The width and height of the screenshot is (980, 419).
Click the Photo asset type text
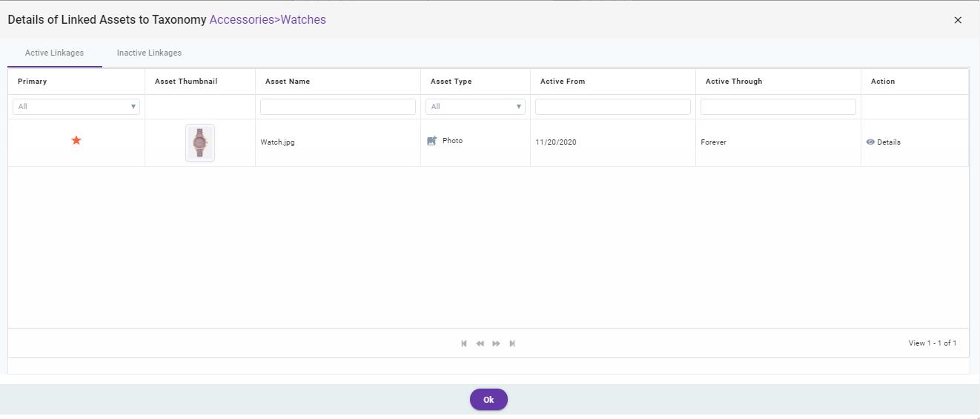point(452,141)
